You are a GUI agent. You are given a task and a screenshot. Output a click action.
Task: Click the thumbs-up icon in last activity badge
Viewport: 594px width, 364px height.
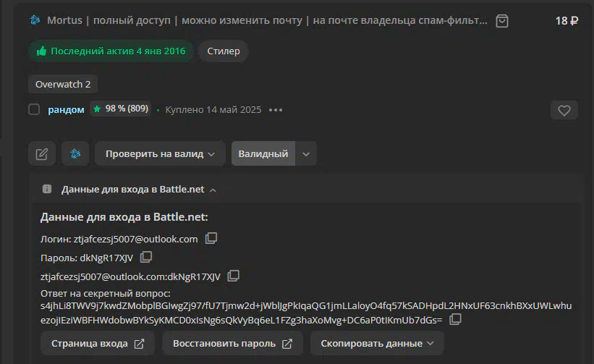[x=41, y=51]
